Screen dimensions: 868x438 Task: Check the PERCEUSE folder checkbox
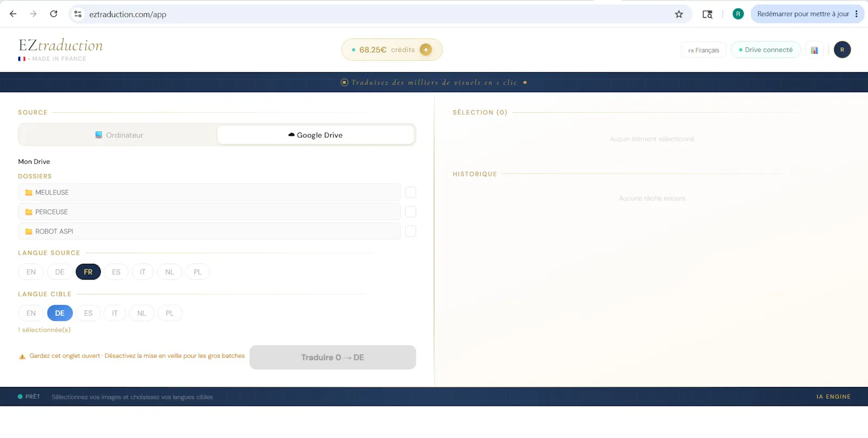click(411, 212)
